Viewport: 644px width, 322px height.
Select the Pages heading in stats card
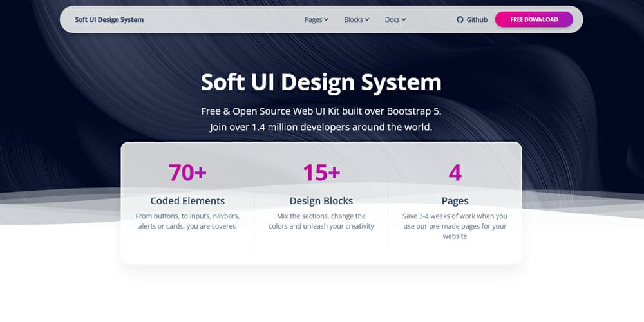[x=455, y=201]
